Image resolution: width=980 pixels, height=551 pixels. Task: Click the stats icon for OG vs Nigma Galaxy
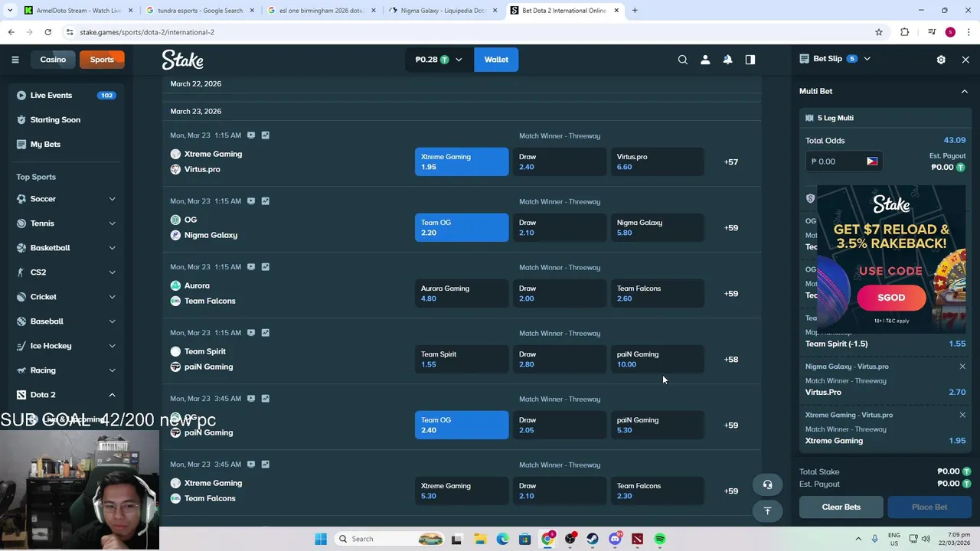(265, 201)
